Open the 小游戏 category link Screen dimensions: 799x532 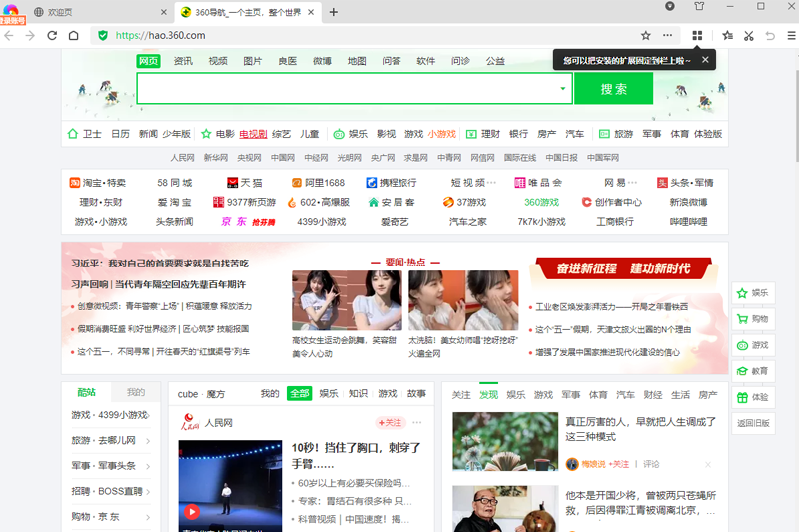tap(441, 134)
